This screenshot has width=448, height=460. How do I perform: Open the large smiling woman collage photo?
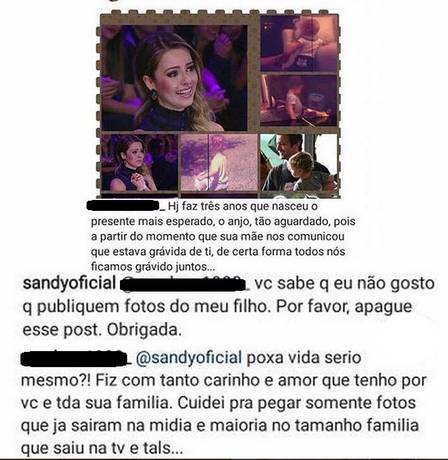click(174, 78)
